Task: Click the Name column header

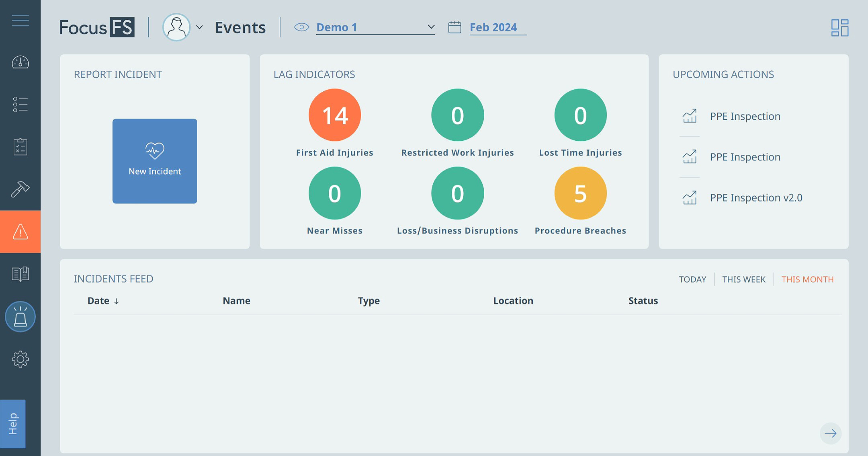Action: pyautogui.click(x=236, y=301)
